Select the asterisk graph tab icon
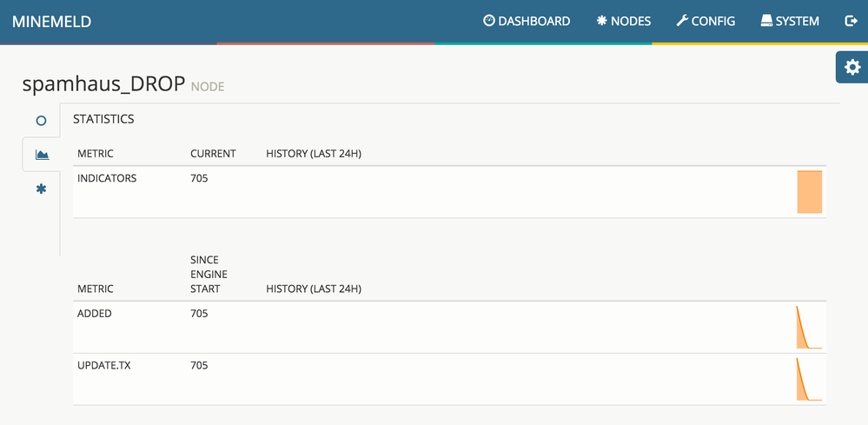This screenshot has height=425, width=868. point(41,189)
